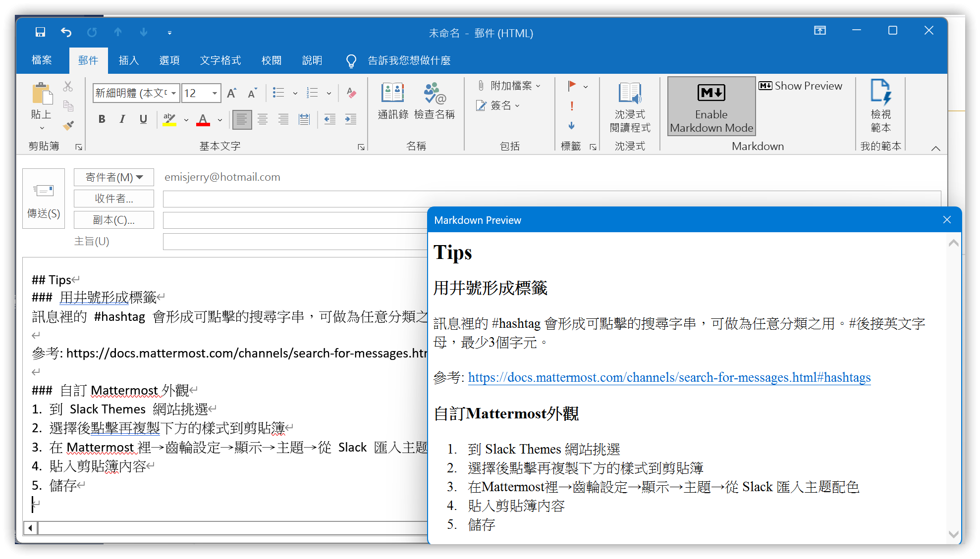The image size is (980, 559).
Task: Clear all formatting with the eraser icon
Action: pos(351,93)
